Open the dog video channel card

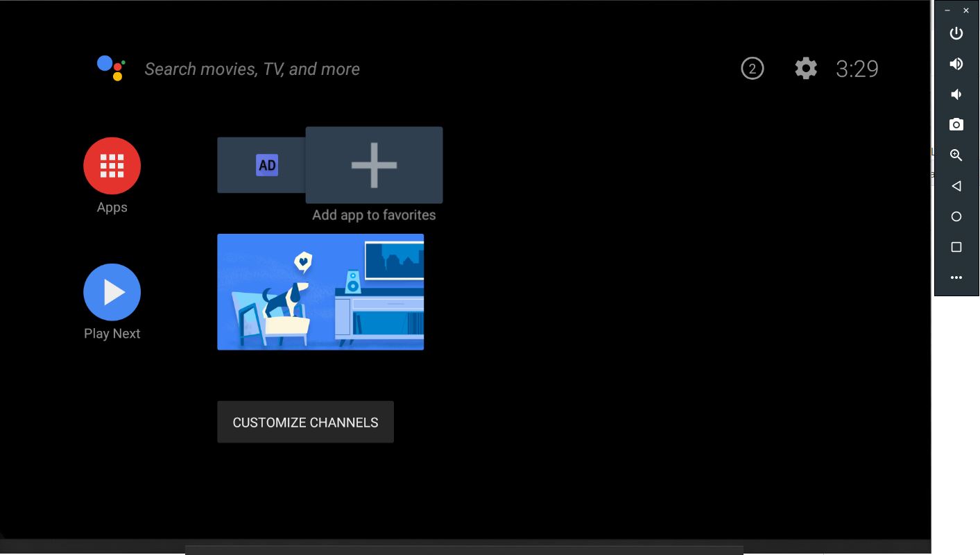(x=320, y=291)
